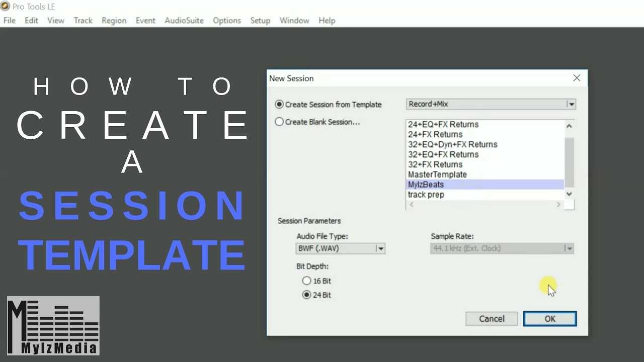Select Create Session from Template radio button

pos(279,105)
